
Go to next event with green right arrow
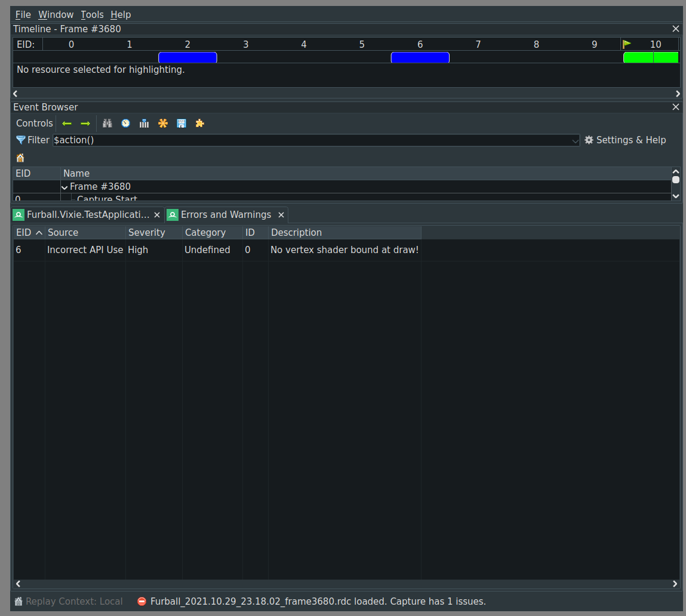tap(85, 124)
